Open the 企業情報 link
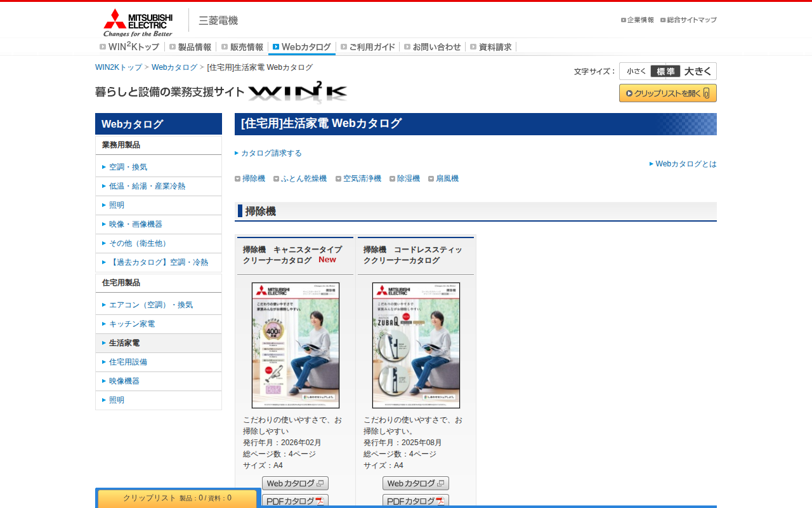 pyautogui.click(x=638, y=20)
